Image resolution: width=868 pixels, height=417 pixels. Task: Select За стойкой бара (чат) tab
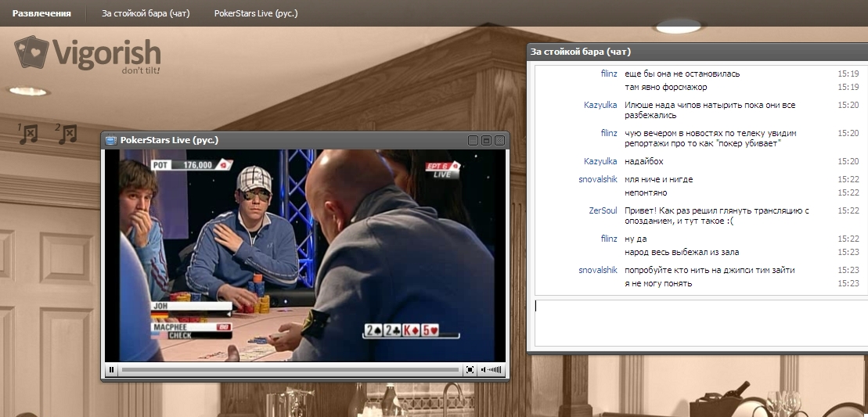click(146, 13)
